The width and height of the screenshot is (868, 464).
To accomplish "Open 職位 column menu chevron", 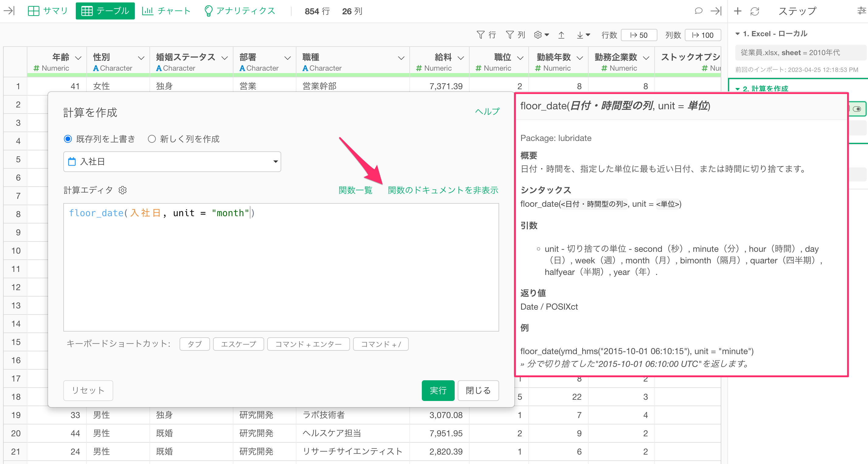I will [520, 58].
